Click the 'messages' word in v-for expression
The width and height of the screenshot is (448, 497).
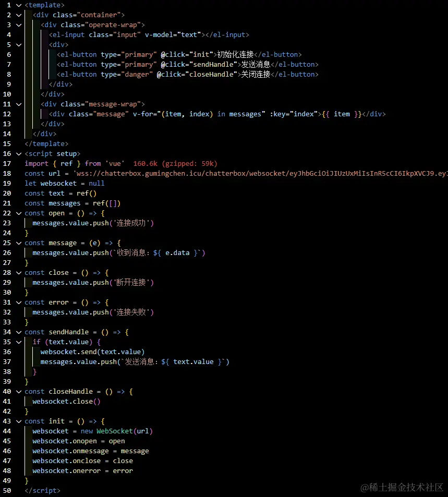[245, 114]
